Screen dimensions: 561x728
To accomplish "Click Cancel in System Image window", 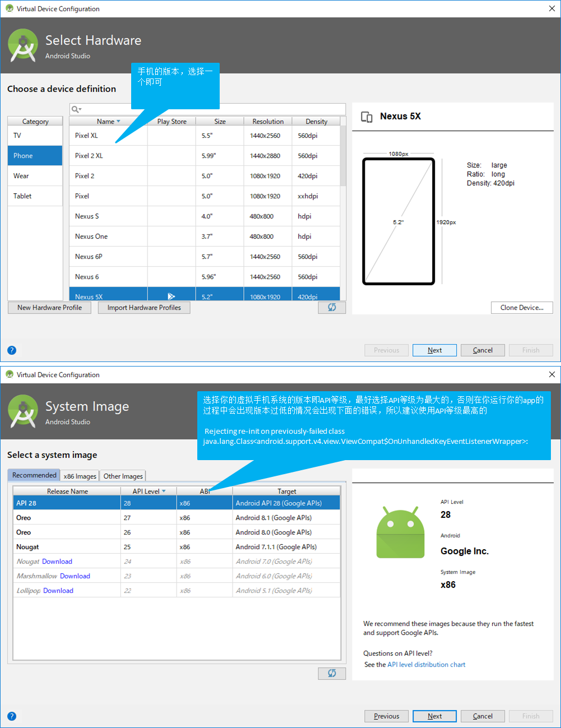I will [x=483, y=716].
